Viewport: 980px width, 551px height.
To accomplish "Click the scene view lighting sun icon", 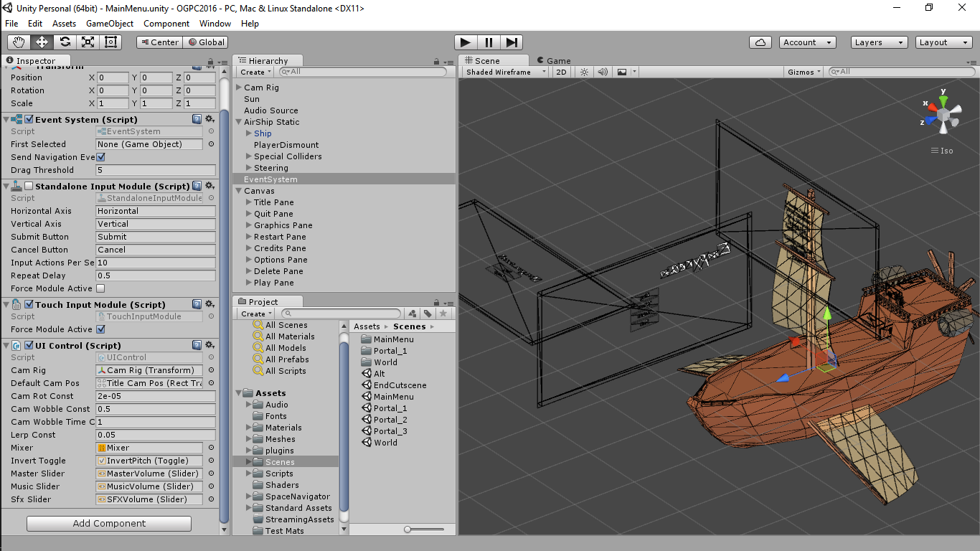I will (585, 72).
